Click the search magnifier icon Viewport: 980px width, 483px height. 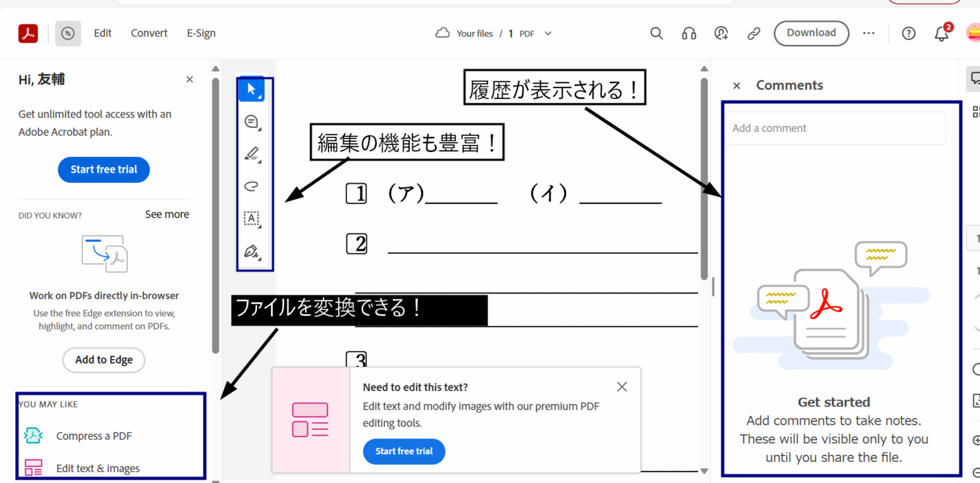657,33
